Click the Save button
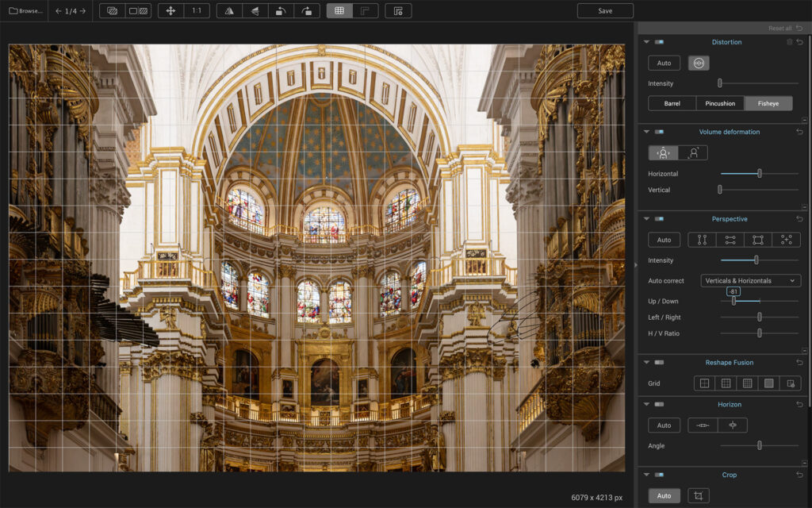The height and width of the screenshot is (508, 812). coord(605,11)
